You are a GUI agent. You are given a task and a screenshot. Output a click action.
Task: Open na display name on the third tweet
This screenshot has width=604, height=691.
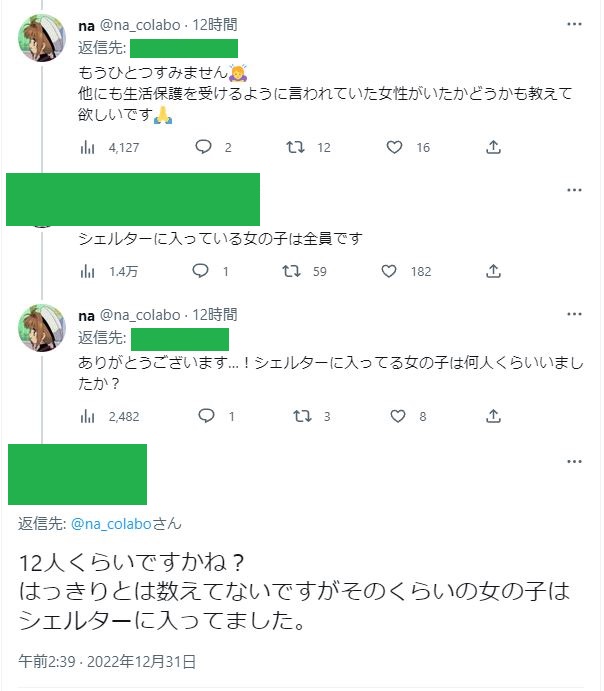tap(87, 315)
